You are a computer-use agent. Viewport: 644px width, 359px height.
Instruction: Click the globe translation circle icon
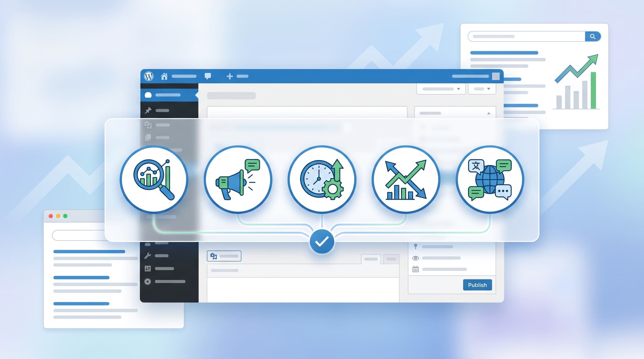490,179
